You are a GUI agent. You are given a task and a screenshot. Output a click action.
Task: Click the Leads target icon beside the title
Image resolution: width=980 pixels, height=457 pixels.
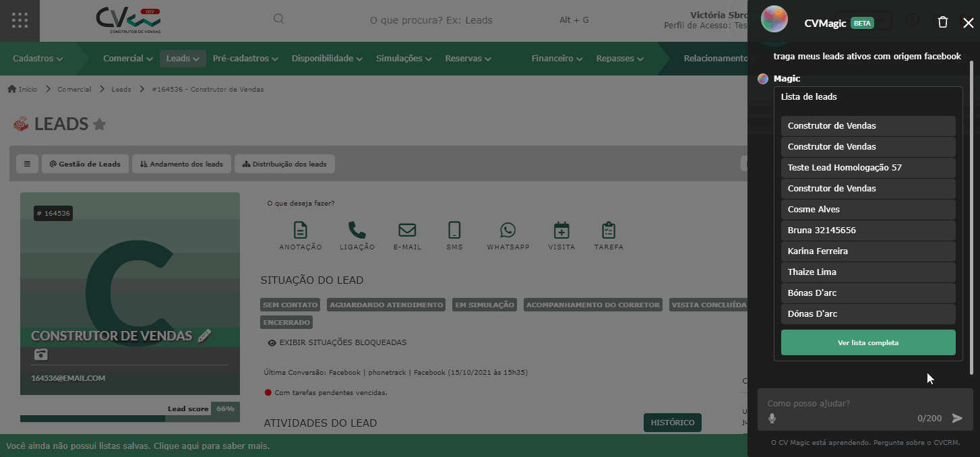click(22, 124)
